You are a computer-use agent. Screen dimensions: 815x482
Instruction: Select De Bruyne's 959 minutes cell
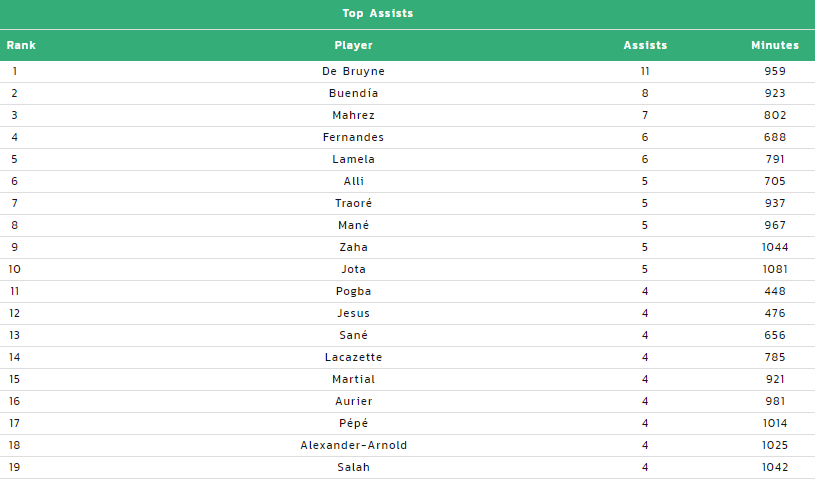point(775,71)
